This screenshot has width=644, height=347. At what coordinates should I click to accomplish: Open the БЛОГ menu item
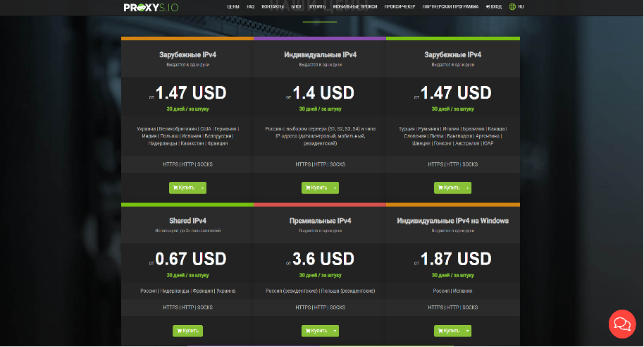coord(297,6)
